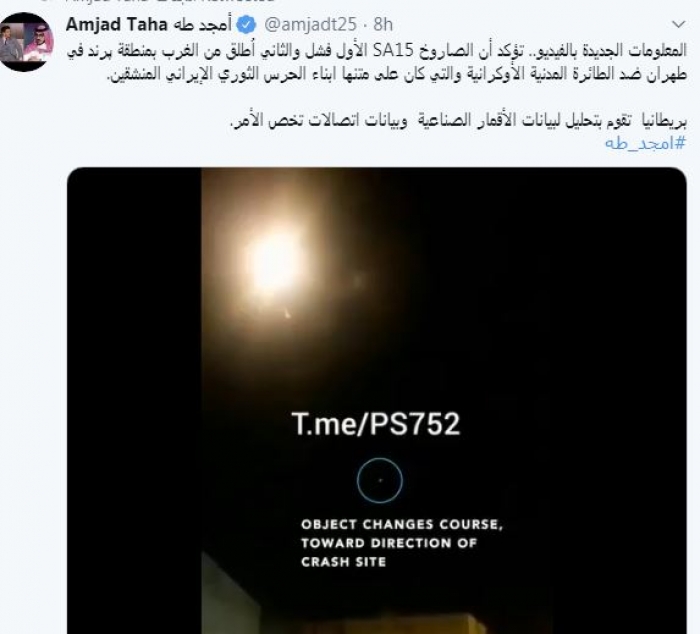Click the tweet line starting with طهران
The image size is (700, 634).
click(397, 74)
